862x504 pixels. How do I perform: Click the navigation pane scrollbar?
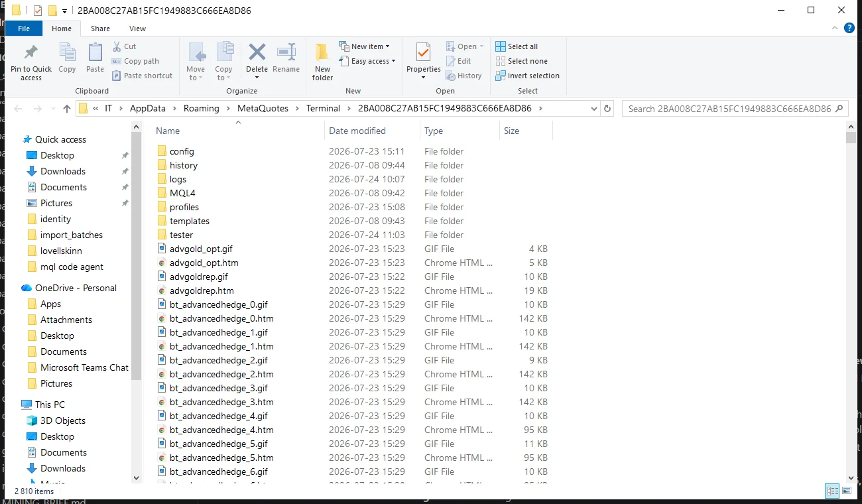[x=137, y=255]
